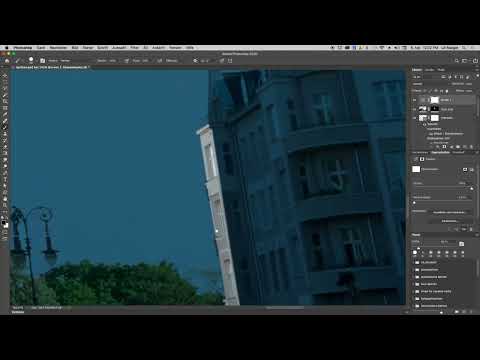Image resolution: width=480 pixels, height=360 pixels.
Task: Click the Glättung smoothing field
Action: pyautogui.click(x=171, y=61)
